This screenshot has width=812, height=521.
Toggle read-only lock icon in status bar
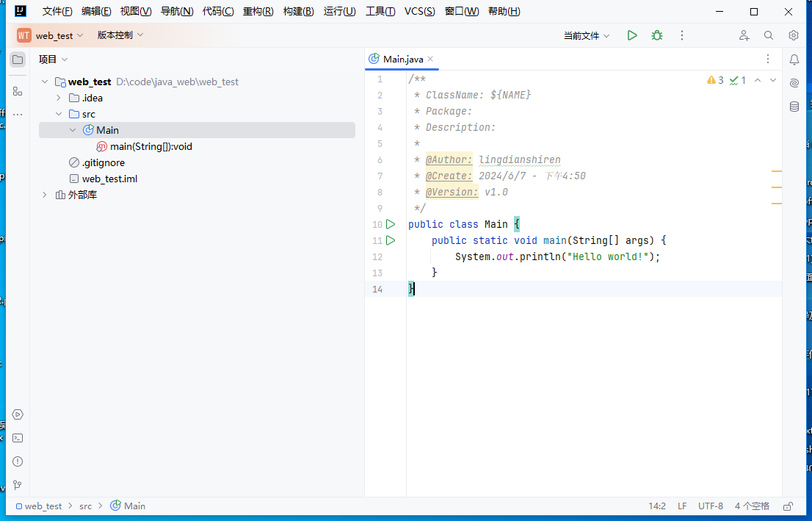tap(788, 506)
